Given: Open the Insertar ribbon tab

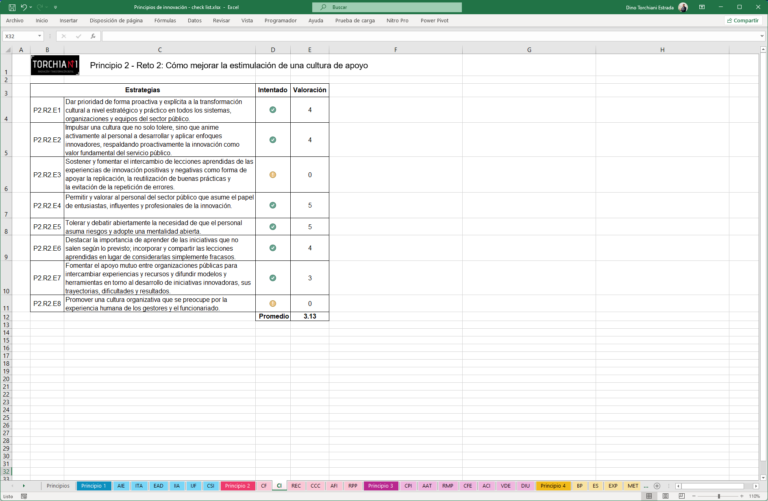Looking at the screenshot, I should click(x=69, y=21).
